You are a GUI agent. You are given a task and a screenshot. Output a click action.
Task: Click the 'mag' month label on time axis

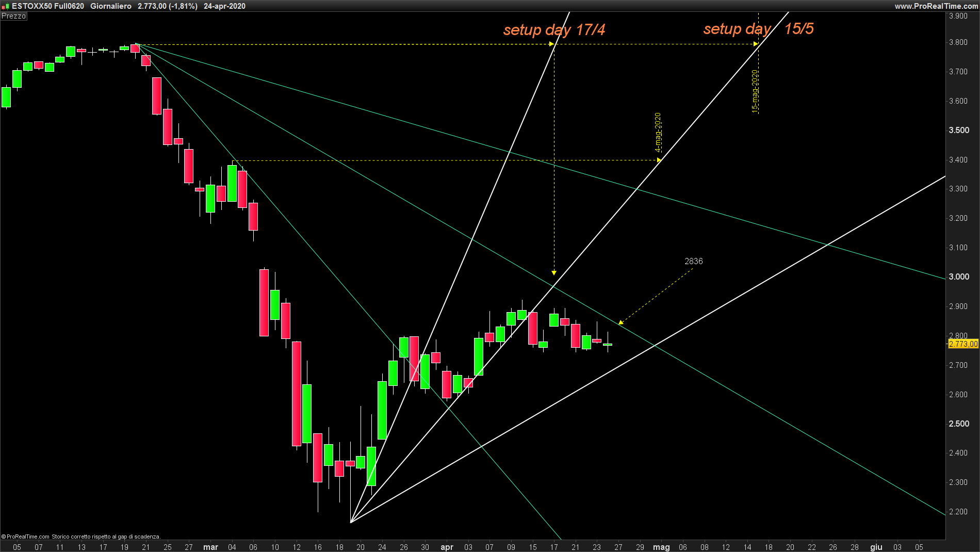(x=661, y=547)
